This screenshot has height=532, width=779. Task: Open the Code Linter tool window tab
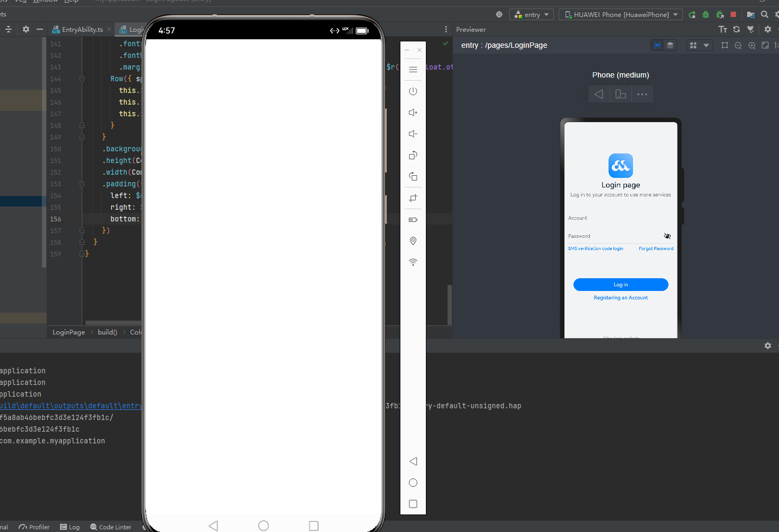pos(110,527)
